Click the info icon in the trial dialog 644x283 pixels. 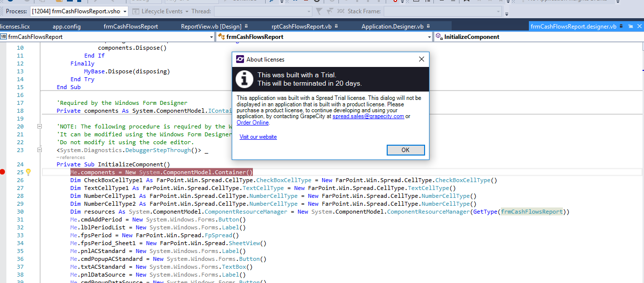pos(245,79)
